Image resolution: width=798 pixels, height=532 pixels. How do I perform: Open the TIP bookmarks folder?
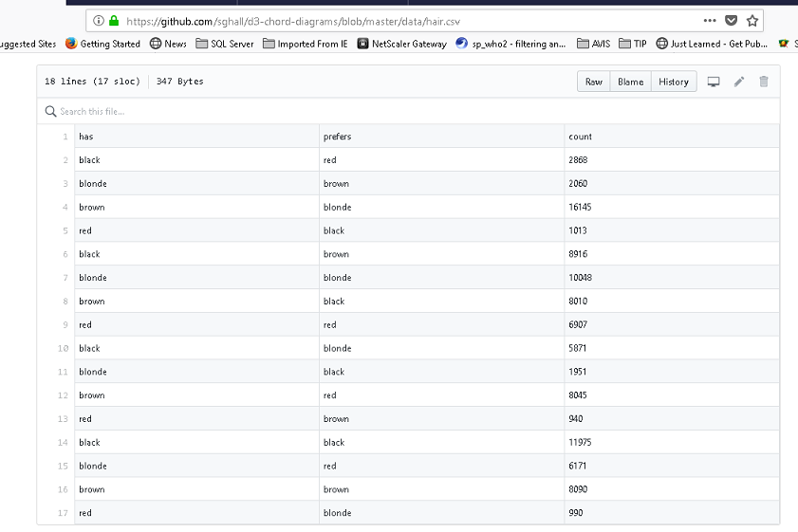633,44
